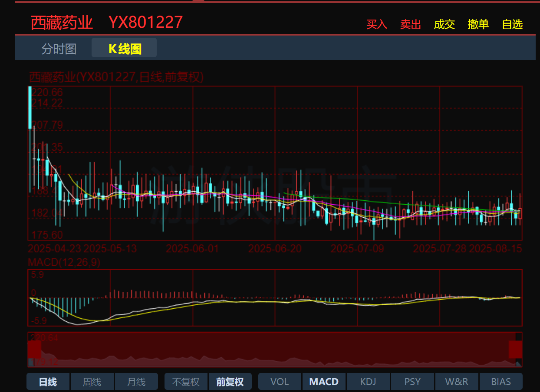Click the 买入 (buy) link
540x392 pixels.
click(x=376, y=24)
